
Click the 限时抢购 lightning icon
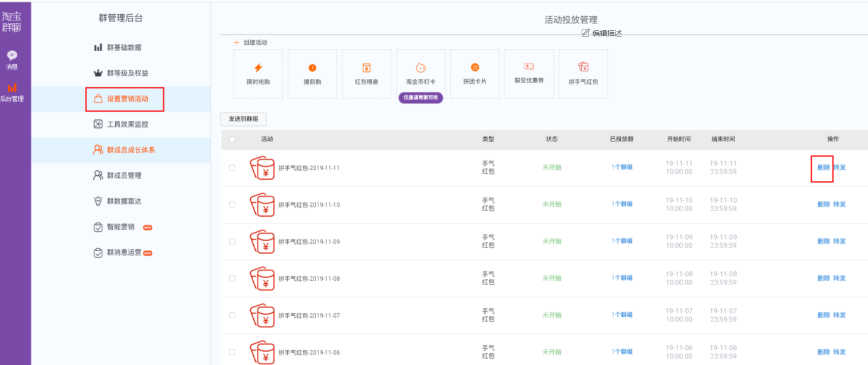click(x=258, y=68)
